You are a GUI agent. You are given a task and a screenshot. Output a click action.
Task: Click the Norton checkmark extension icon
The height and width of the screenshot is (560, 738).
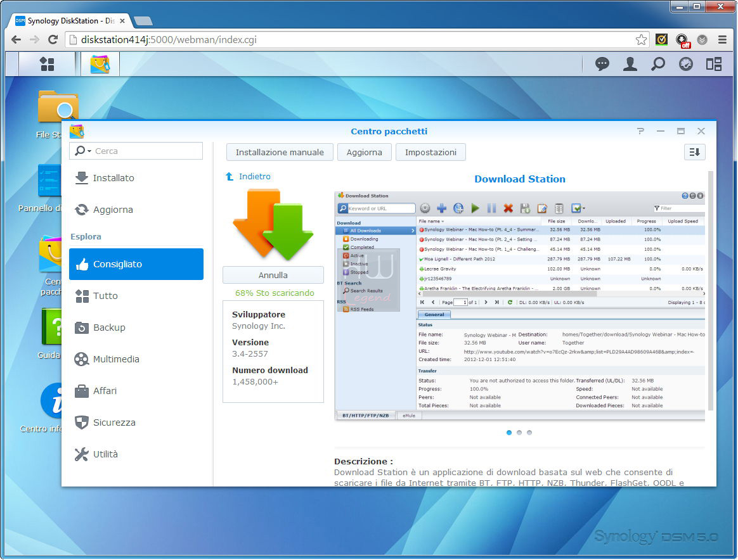point(661,39)
